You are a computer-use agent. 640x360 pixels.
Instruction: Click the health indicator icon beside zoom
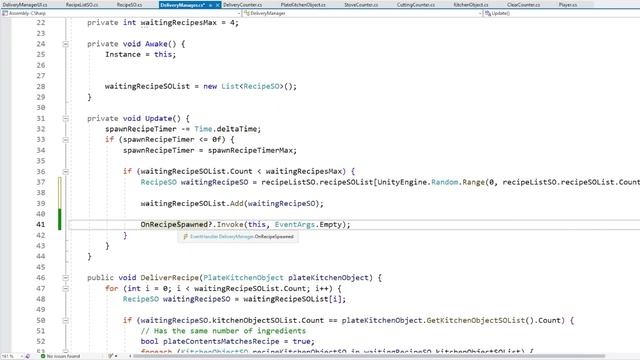pos(28,356)
